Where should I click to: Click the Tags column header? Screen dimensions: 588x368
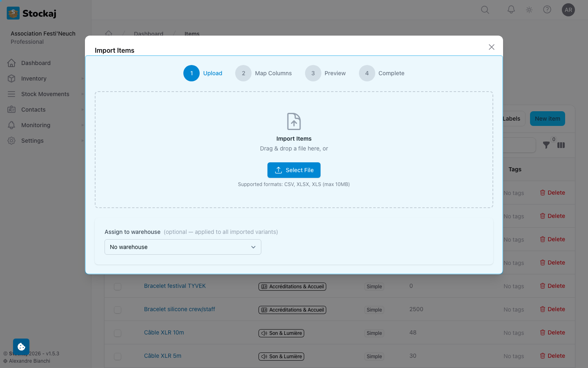[x=515, y=169]
